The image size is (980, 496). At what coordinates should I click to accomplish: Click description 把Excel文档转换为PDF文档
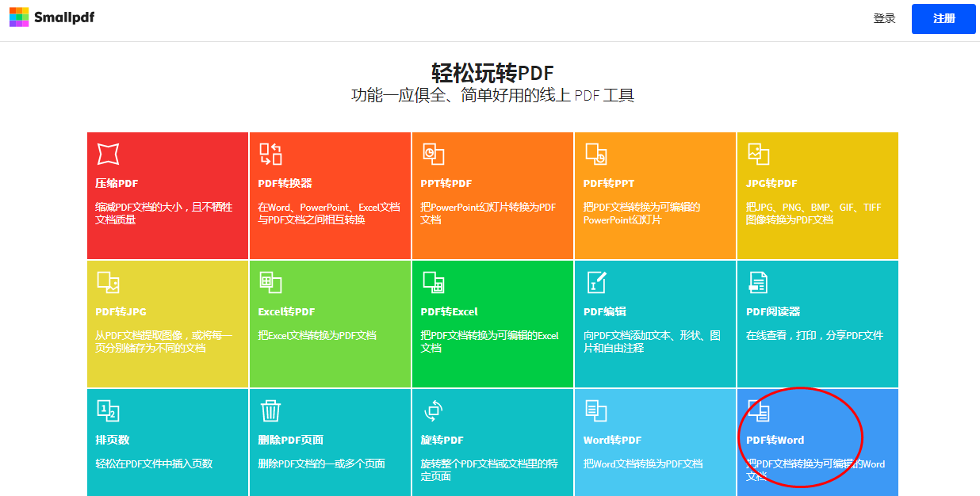317,336
